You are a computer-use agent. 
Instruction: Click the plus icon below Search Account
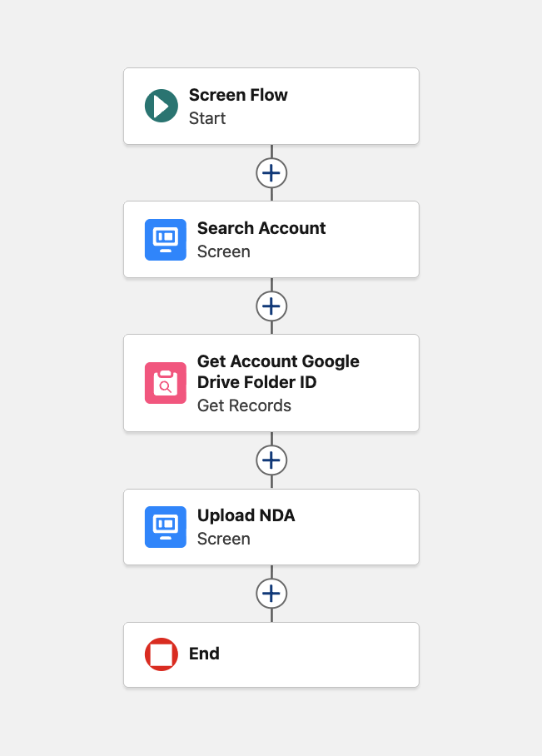[271, 306]
